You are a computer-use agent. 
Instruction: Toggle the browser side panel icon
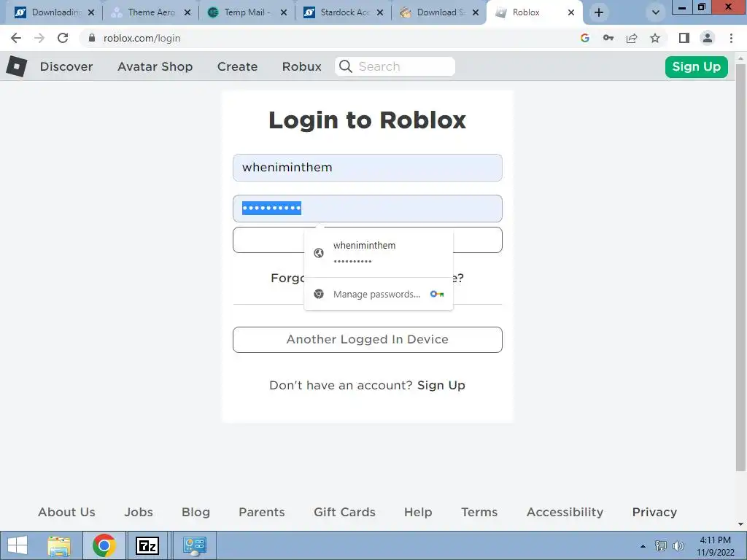(x=684, y=38)
